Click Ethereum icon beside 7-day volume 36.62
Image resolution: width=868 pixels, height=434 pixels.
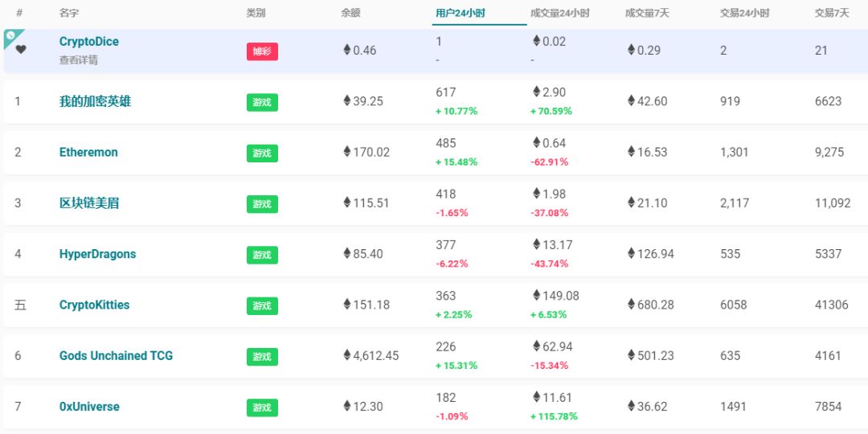click(x=631, y=406)
